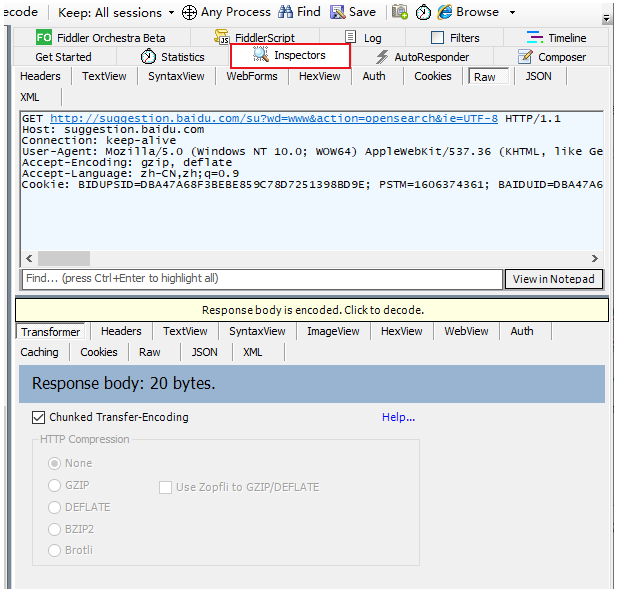Viewport: 620px width, 595px height.
Task: Select the request HexView tab
Action: [319, 76]
